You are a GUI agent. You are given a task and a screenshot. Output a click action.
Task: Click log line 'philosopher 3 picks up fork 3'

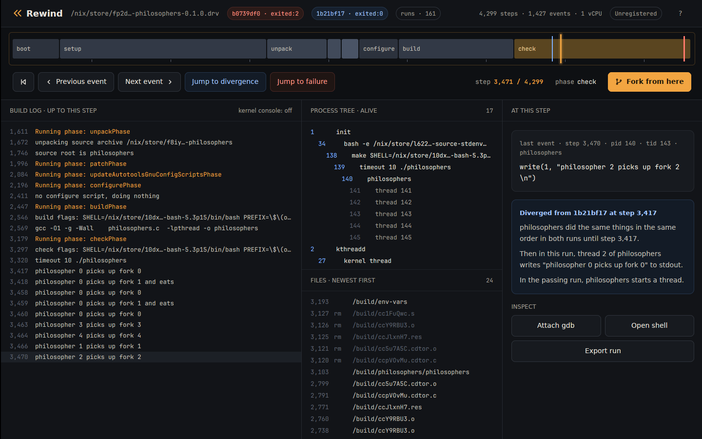pyautogui.click(x=151, y=325)
